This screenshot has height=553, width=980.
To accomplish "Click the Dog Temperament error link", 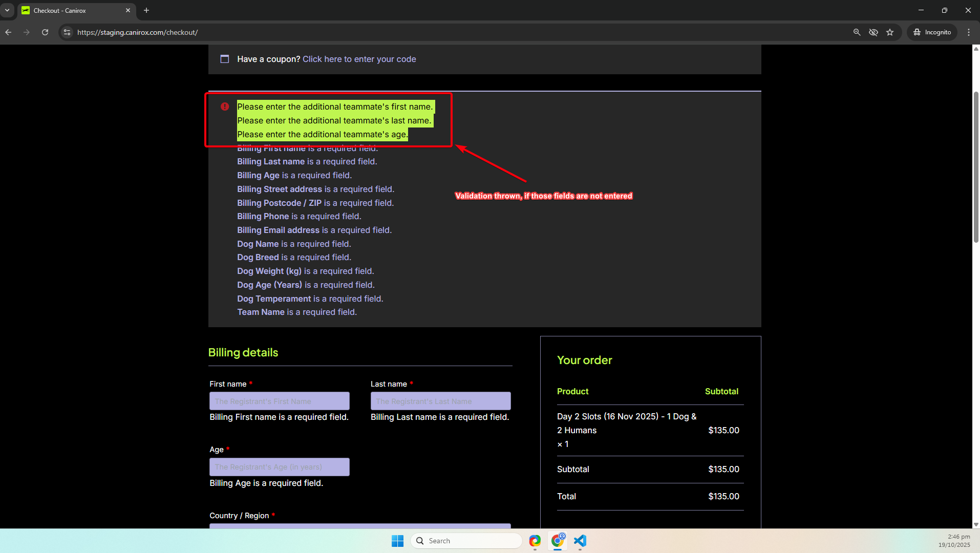I will (x=274, y=299).
